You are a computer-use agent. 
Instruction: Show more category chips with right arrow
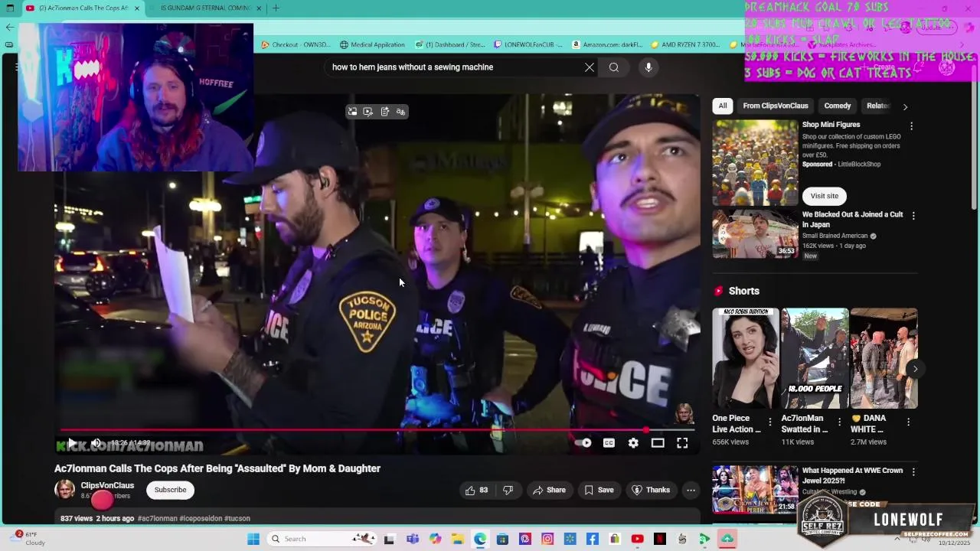coord(905,107)
